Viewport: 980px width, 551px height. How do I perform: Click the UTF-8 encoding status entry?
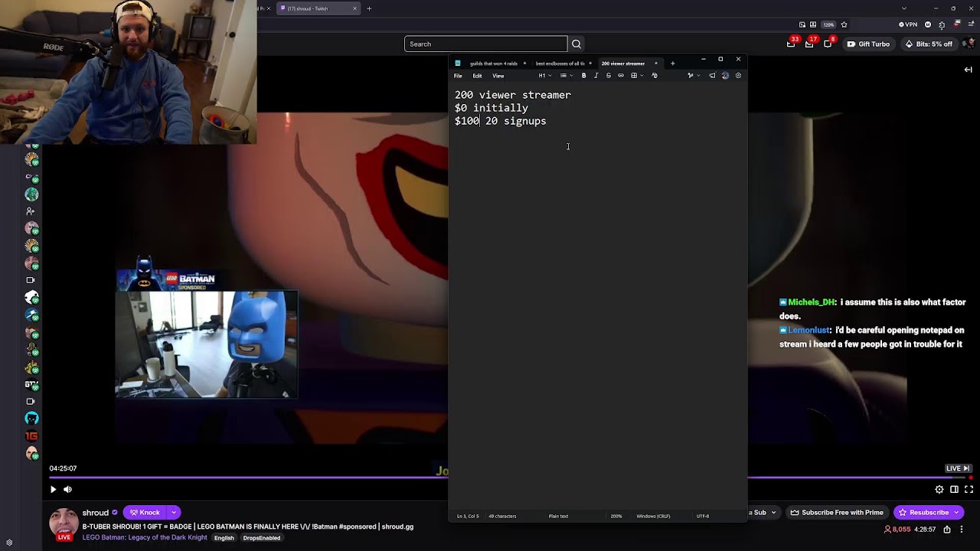(x=703, y=517)
